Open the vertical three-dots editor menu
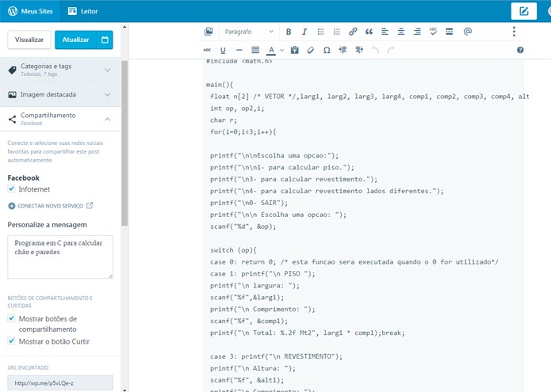Viewport: 551px width, 392px height. tap(514, 32)
